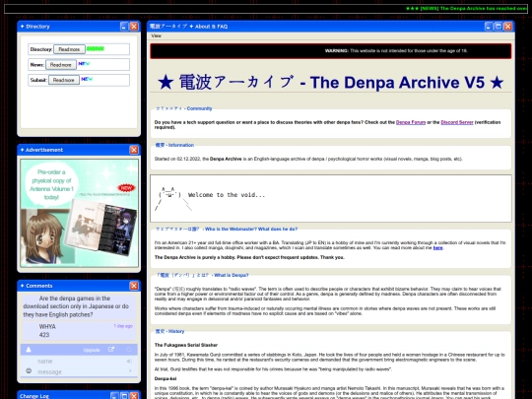Click the faint circular icon right of the pop-out icon
Image resolution: width=532 pixels, height=399 pixels.
tap(129, 350)
